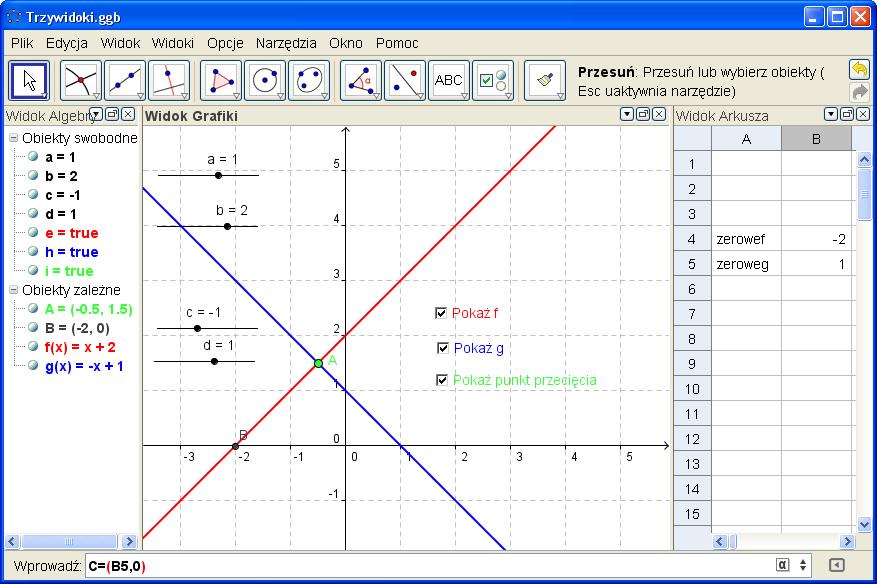Collapse the Obiekty zależne tree group

coord(13,290)
